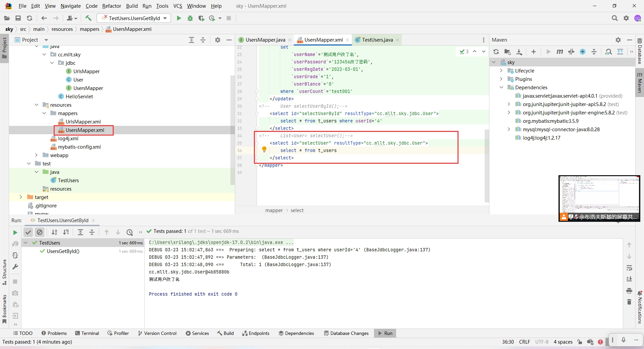644x349 pixels.
Task: Debug the current configuration with the bug icon
Action: (190, 18)
